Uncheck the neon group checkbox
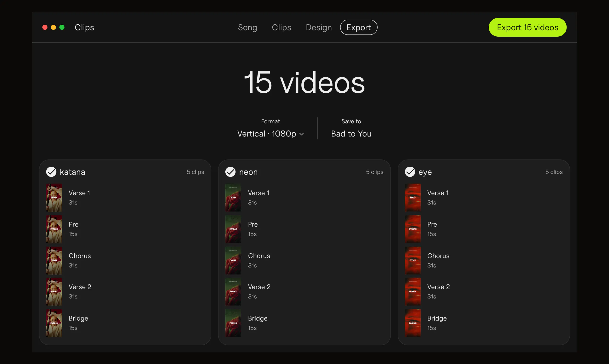This screenshot has height=364, width=609. click(231, 172)
